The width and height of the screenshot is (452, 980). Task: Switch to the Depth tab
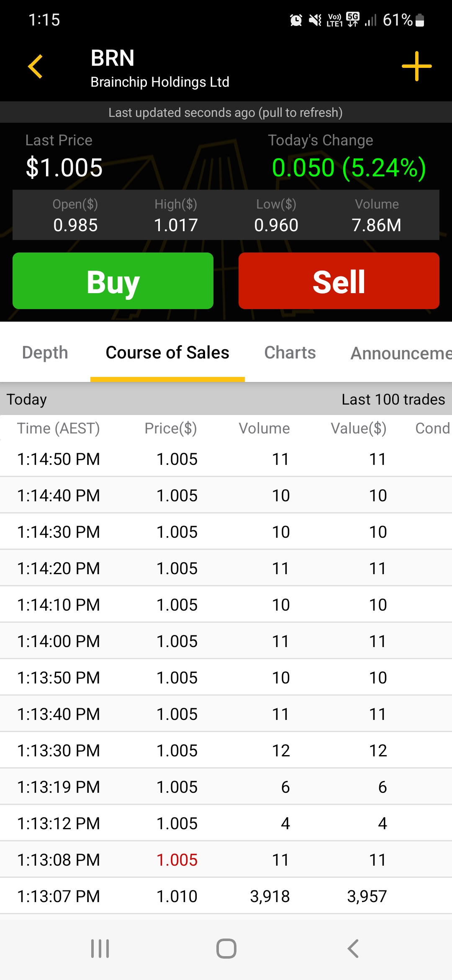[45, 353]
